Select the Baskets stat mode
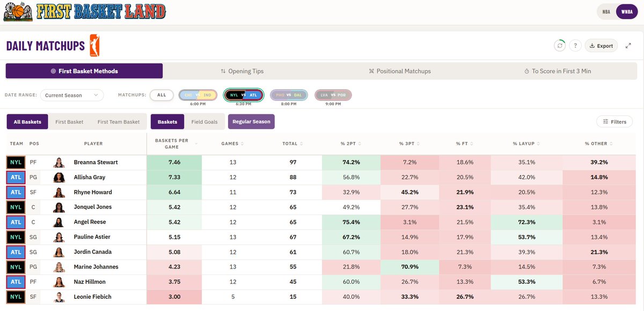The image size is (644, 311). [x=167, y=122]
